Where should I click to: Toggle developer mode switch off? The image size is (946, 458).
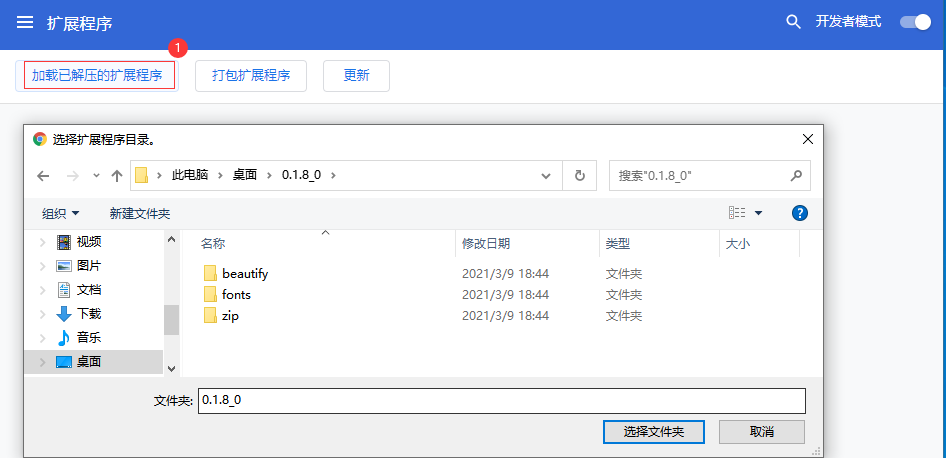(x=914, y=22)
